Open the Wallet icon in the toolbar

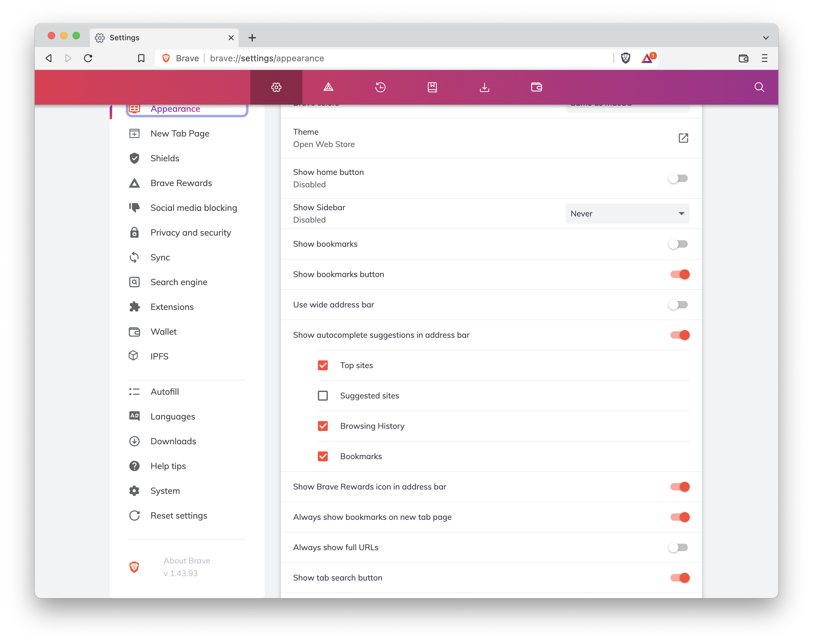[537, 87]
